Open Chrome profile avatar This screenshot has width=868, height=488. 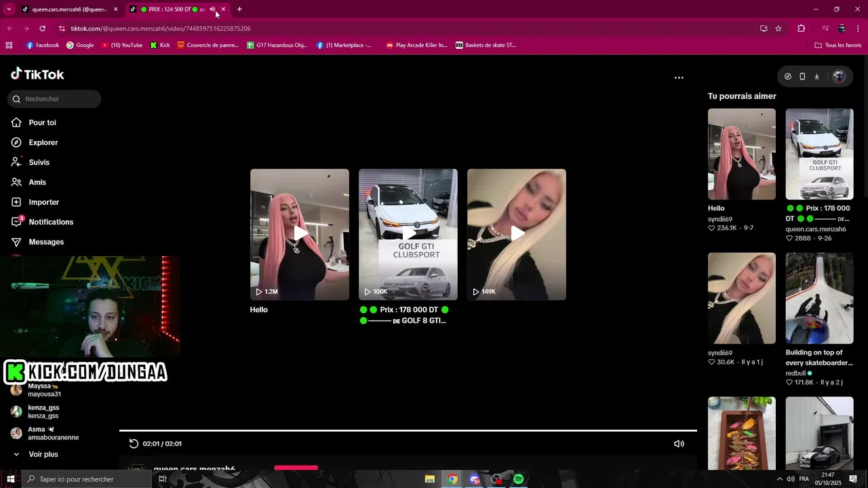click(x=842, y=28)
